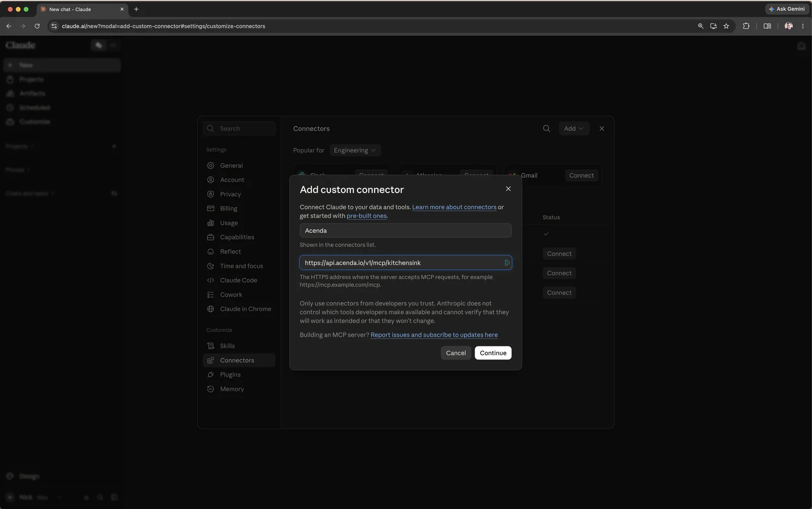
Task: Select the Claude Code brackets icon
Action: point(211,280)
